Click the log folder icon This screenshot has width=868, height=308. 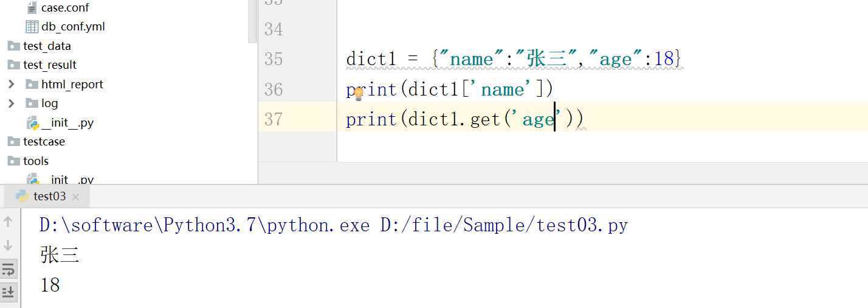pos(32,103)
